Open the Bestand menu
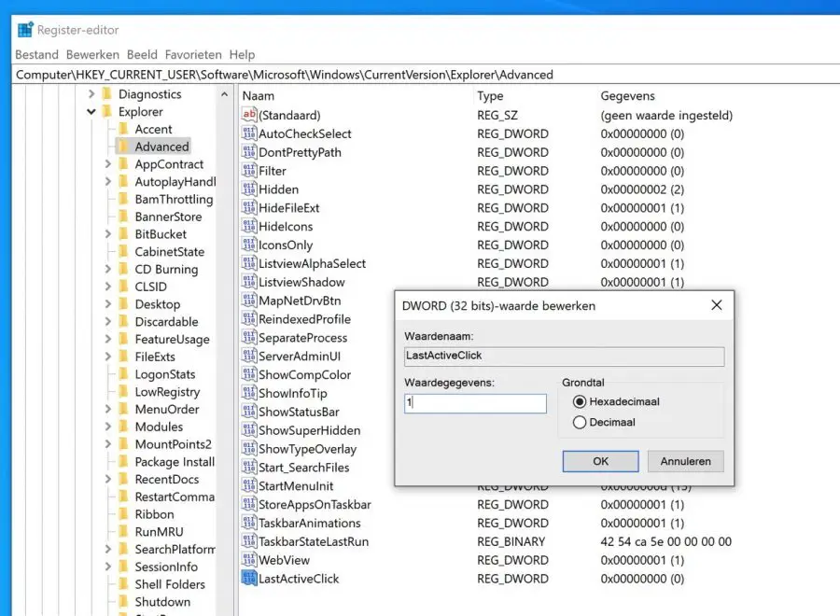Image resolution: width=840 pixels, height=616 pixels. point(36,55)
